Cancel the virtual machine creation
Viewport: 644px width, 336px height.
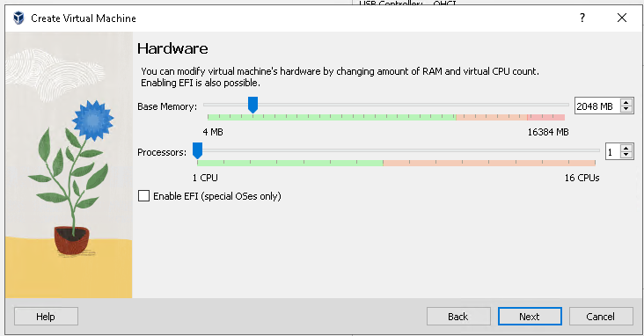(601, 317)
